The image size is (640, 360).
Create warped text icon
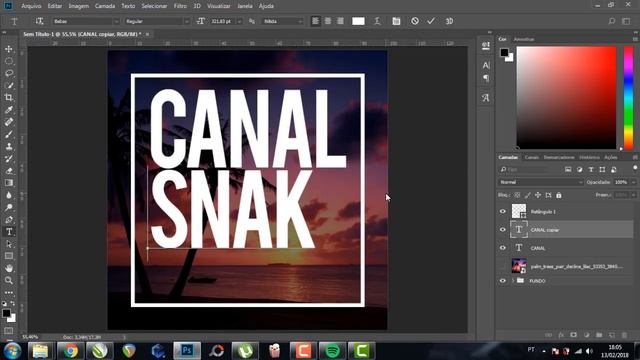pyautogui.click(x=377, y=21)
